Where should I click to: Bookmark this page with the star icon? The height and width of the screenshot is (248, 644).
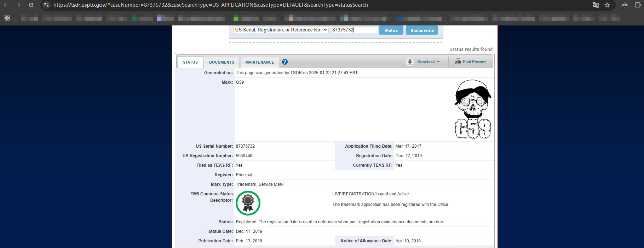[x=607, y=5]
